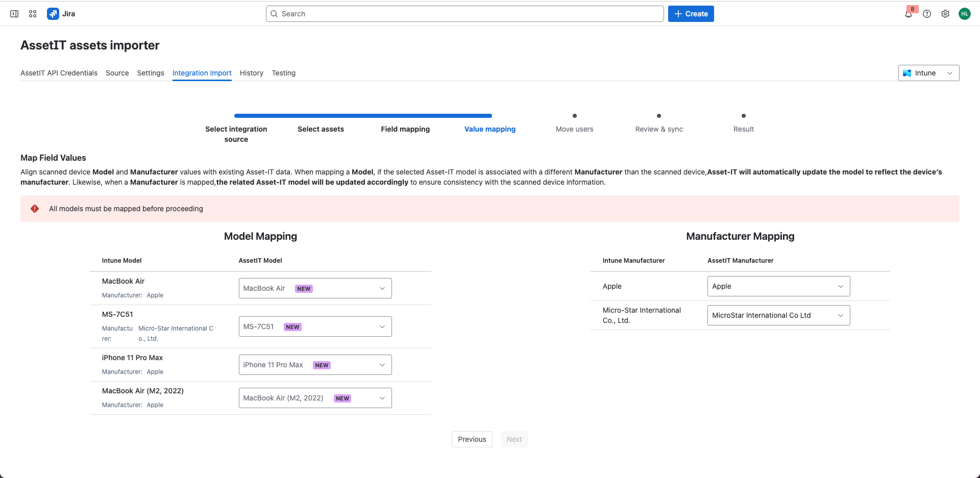Open the settings gear icon
The width and height of the screenshot is (980, 478).
tap(945, 14)
